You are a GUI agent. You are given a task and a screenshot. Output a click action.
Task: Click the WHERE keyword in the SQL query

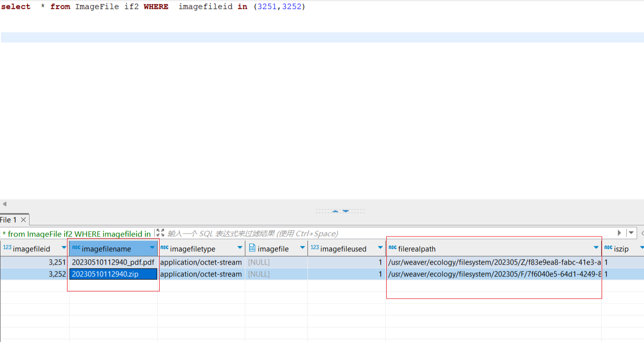(x=156, y=7)
